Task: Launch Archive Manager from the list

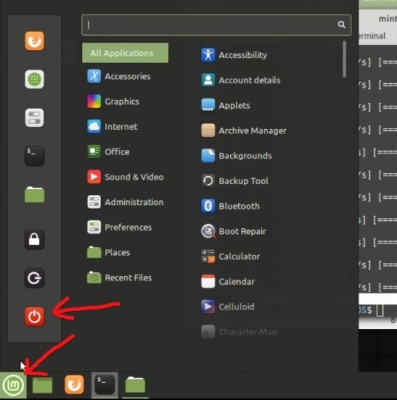Action: [244, 130]
